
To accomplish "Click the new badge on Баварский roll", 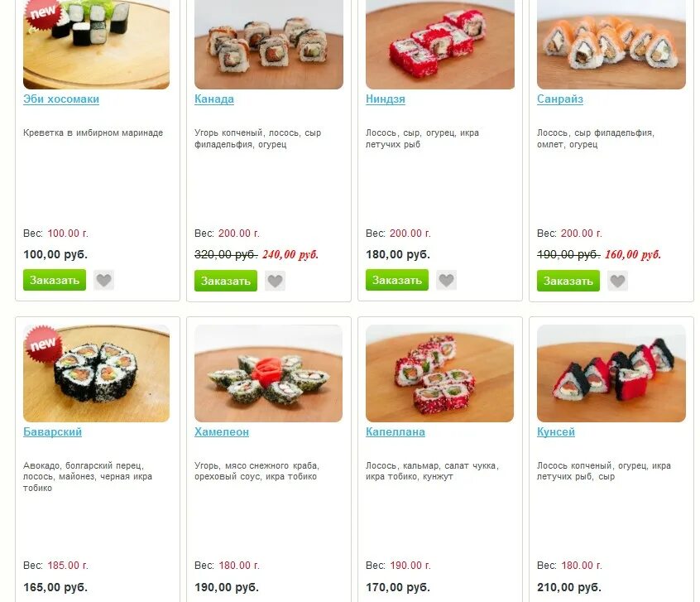I will click(43, 344).
